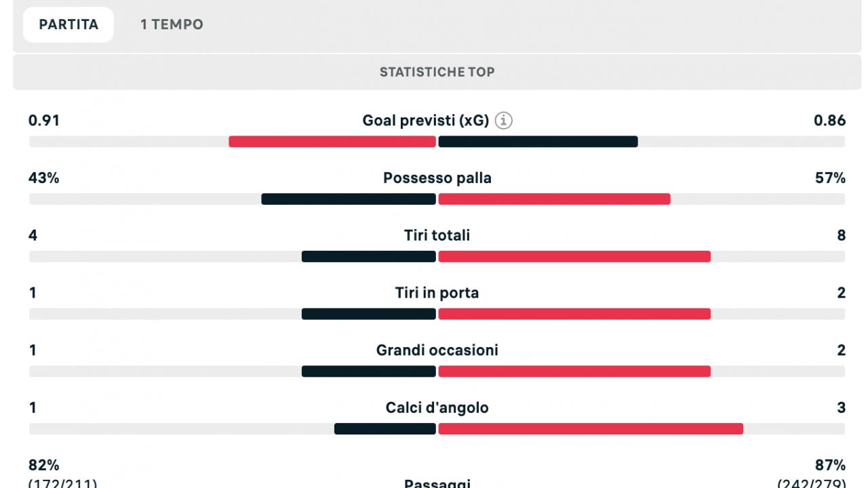Image resolution: width=868 pixels, height=488 pixels.
Task: Click the red Tiri totali bar
Action: click(574, 256)
